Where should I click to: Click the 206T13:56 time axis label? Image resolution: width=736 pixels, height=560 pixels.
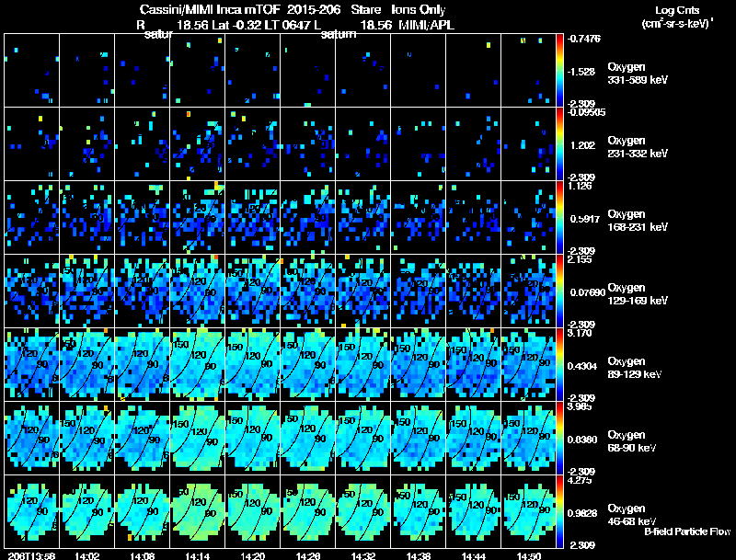coord(31,555)
